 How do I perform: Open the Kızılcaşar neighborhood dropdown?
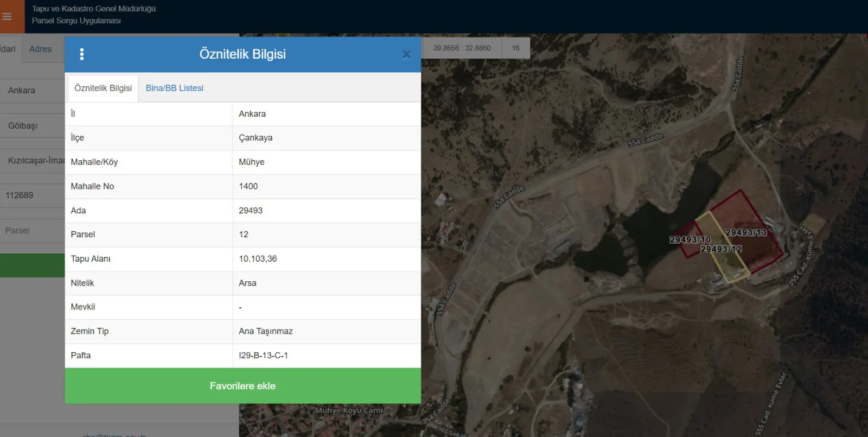(33, 161)
